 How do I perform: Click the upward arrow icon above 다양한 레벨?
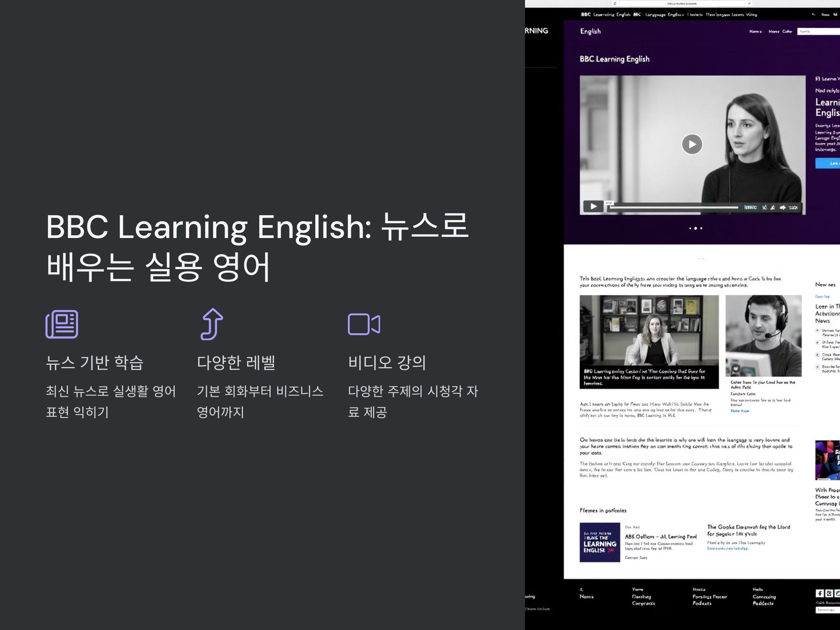coord(212,324)
